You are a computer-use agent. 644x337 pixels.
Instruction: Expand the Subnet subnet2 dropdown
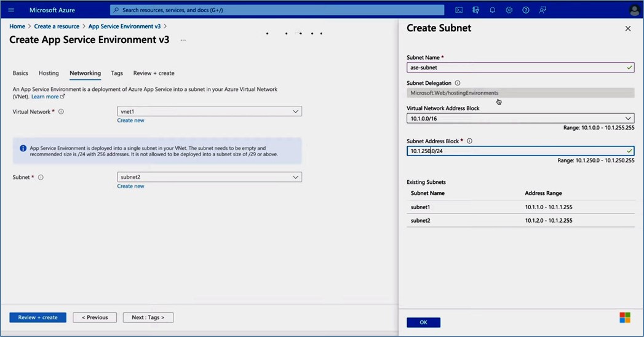click(x=210, y=177)
